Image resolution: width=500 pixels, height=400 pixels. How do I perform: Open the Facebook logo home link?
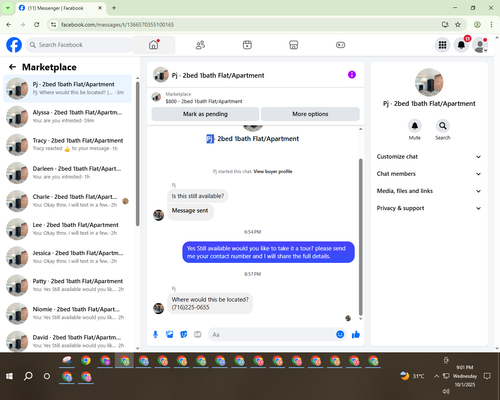click(x=14, y=45)
